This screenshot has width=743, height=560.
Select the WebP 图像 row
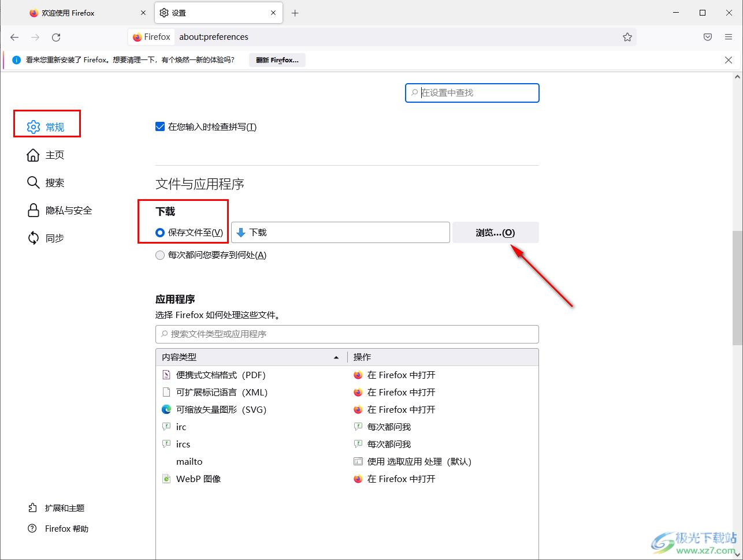click(x=347, y=479)
